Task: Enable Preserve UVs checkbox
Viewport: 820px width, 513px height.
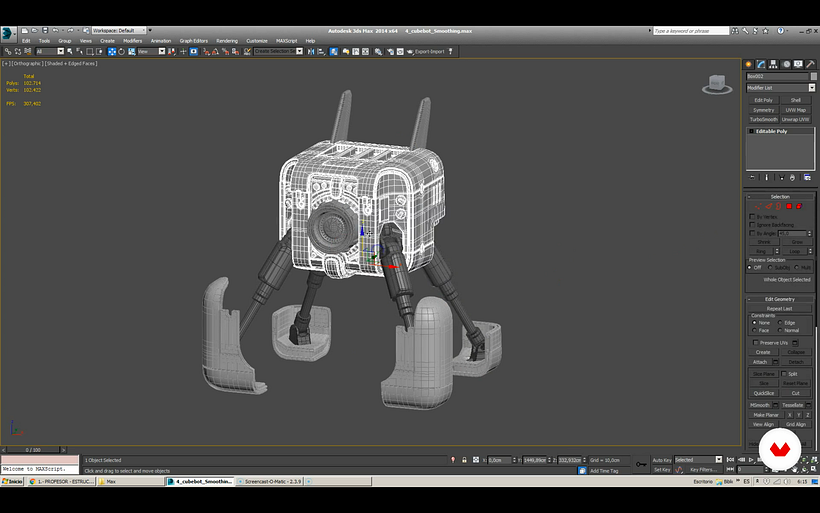Action: pyautogui.click(x=756, y=343)
